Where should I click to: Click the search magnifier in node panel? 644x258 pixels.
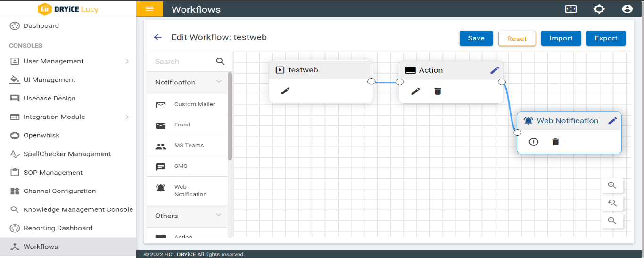click(220, 61)
